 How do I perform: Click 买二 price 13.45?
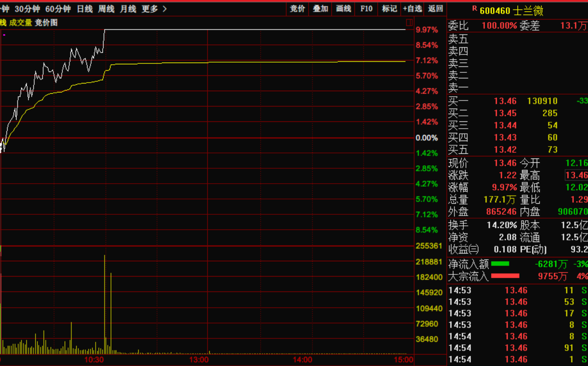(x=505, y=113)
